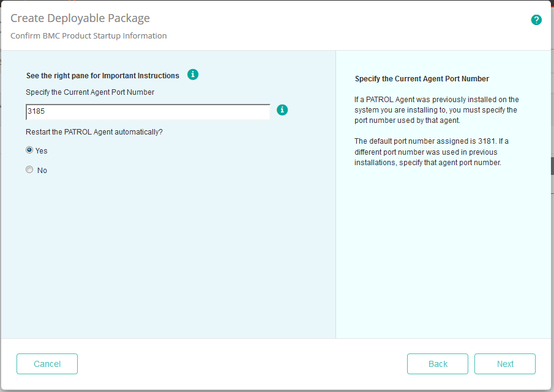Enable automatic PATROL Agent restart option
The width and height of the screenshot is (554, 392).
[29, 150]
